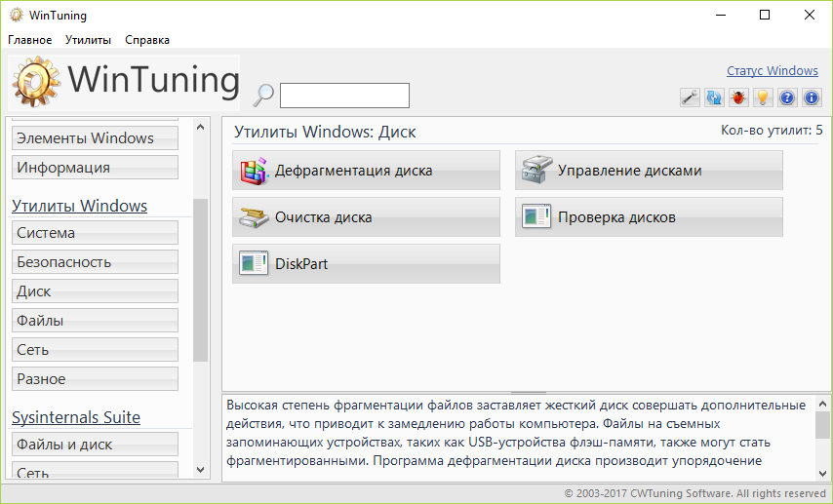Open Управление дисками utility
833x504 pixels.
(x=649, y=170)
